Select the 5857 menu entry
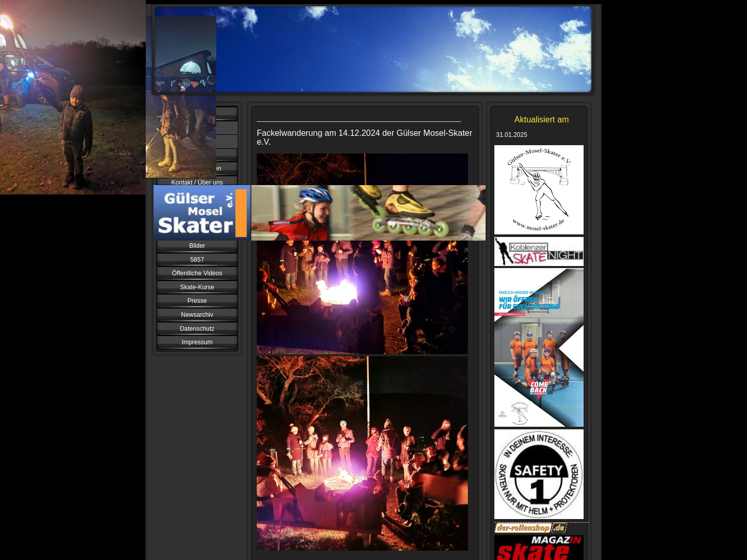The height and width of the screenshot is (560, 747). pyautogui.click(x=197, y=260)
